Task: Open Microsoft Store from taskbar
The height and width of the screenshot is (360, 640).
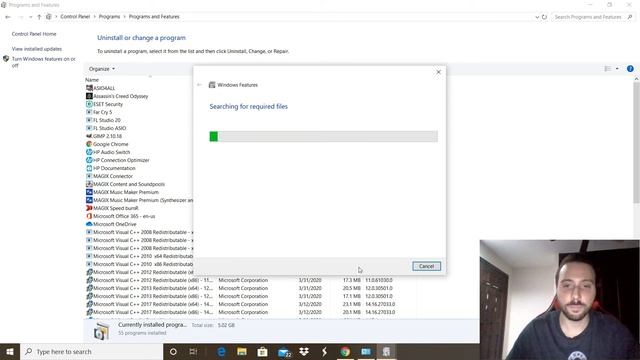Action: pos(262,351)
